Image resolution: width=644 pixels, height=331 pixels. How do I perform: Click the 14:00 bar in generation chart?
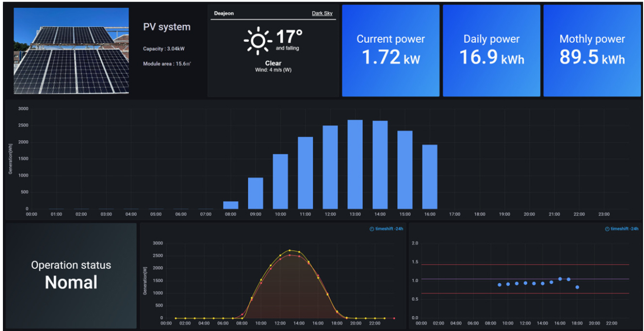click(380, 165)
